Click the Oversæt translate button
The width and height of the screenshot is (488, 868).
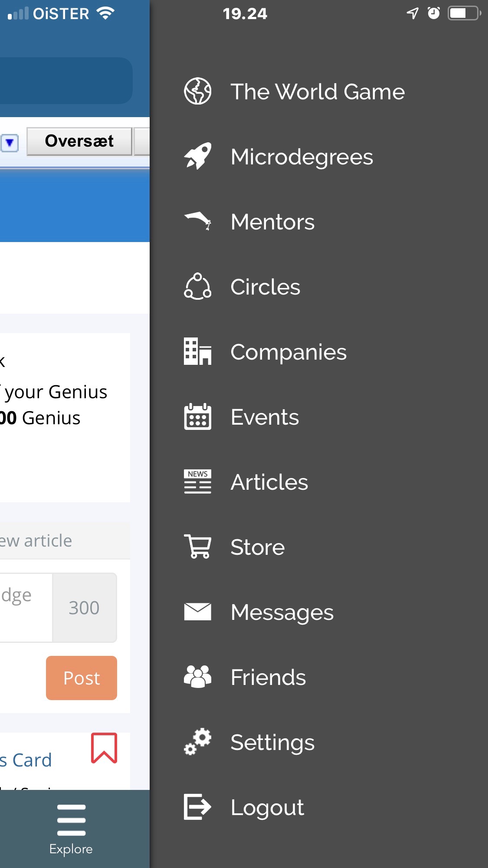(x=79, y=141)
